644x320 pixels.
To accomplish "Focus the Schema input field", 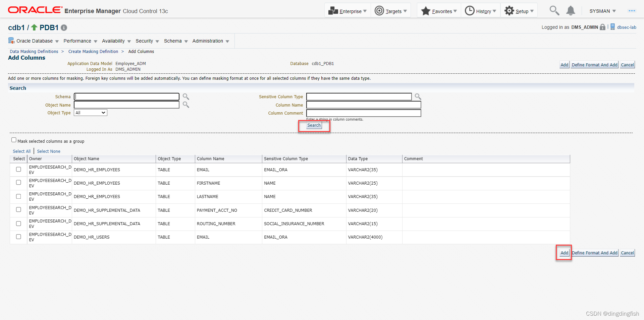I will (x=126, y=97).
